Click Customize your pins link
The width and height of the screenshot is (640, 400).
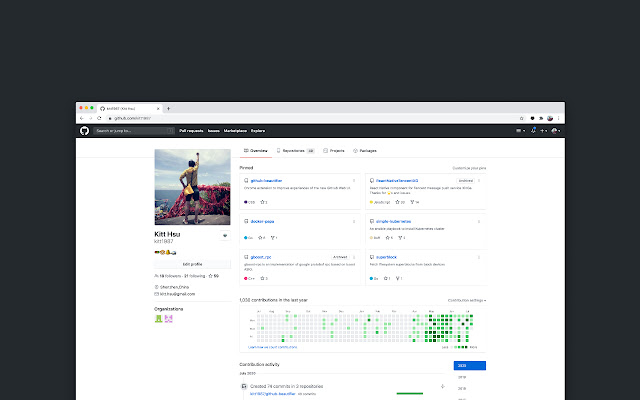[x=469, y=168]
